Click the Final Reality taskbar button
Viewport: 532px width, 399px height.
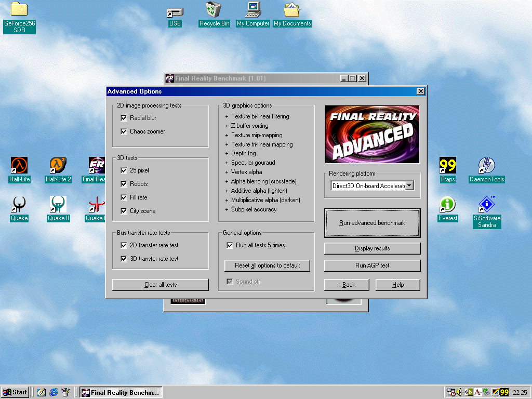coord(121,392)
